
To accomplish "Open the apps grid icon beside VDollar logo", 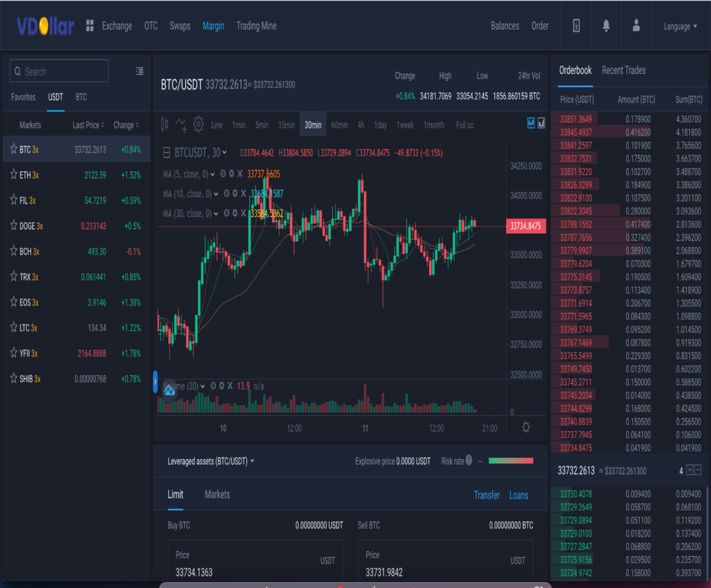I will (x=90, y=25).
